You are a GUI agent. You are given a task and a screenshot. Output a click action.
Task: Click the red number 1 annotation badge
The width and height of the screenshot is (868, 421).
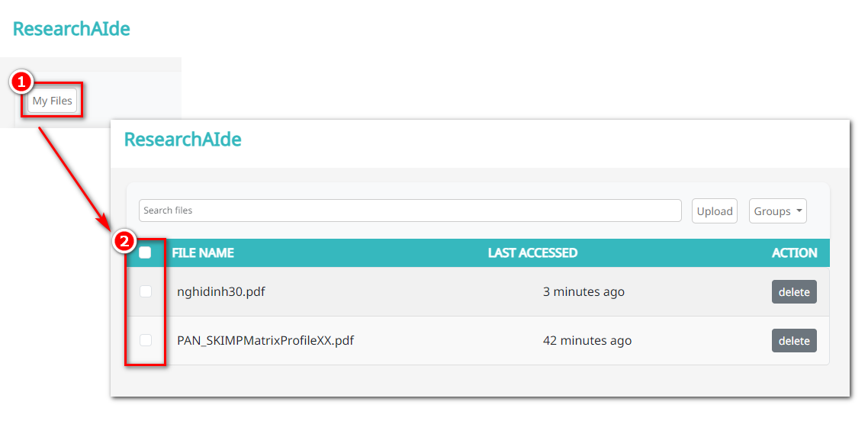[x=21, y=82]
